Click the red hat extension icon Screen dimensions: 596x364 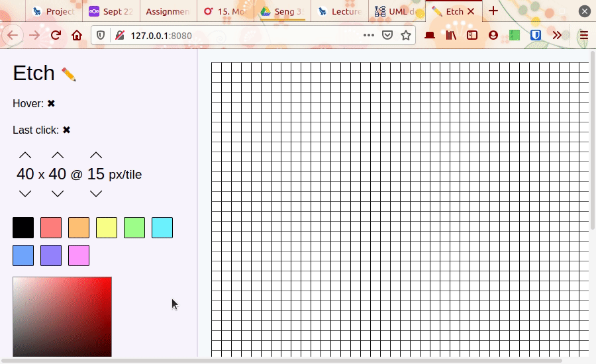coord(430,35)
